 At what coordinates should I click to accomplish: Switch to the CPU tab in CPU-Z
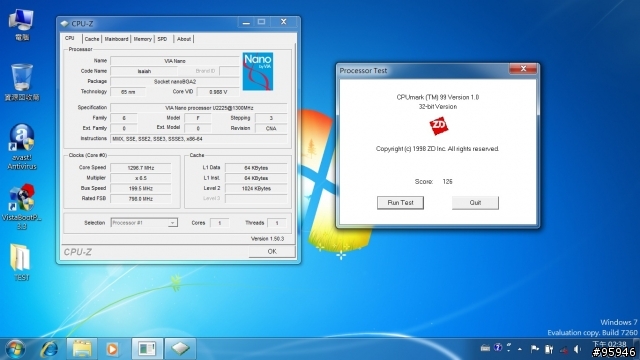[x=70, y=38]
